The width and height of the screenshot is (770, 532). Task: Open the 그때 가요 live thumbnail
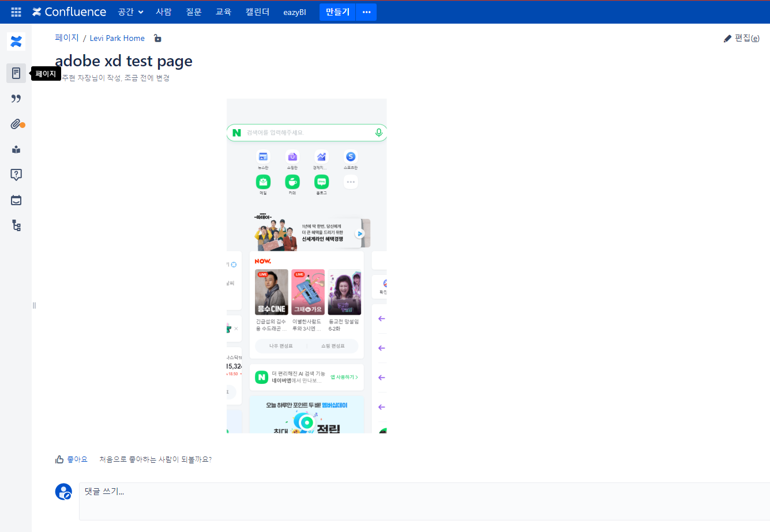click(308, 292)
